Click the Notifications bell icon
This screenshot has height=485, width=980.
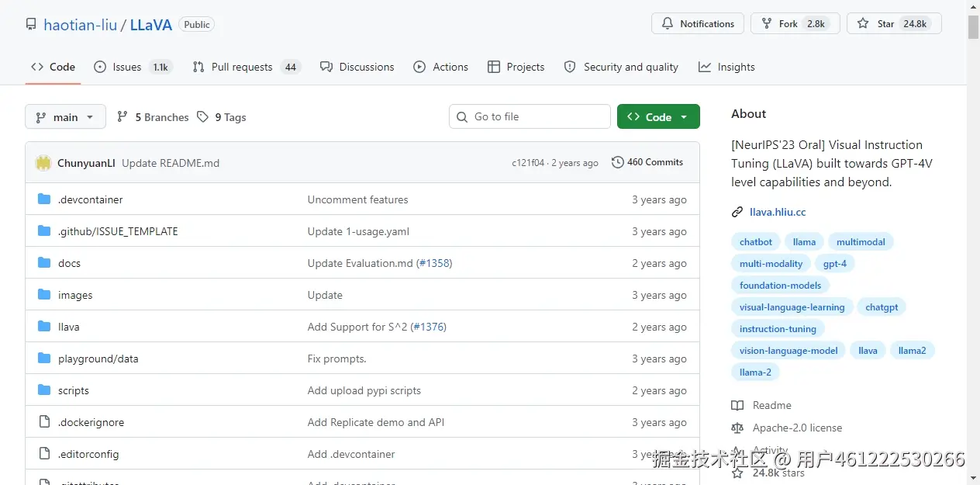point(668,24)
